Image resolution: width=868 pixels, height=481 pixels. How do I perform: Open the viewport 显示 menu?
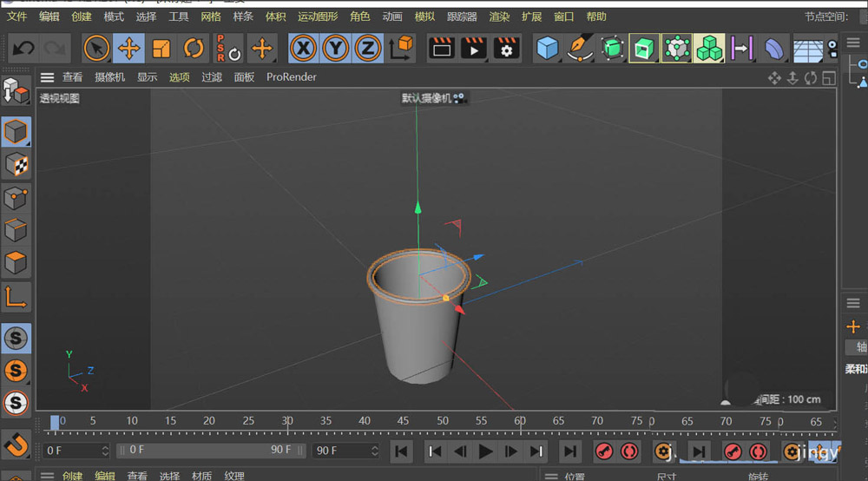coord(148,77)
